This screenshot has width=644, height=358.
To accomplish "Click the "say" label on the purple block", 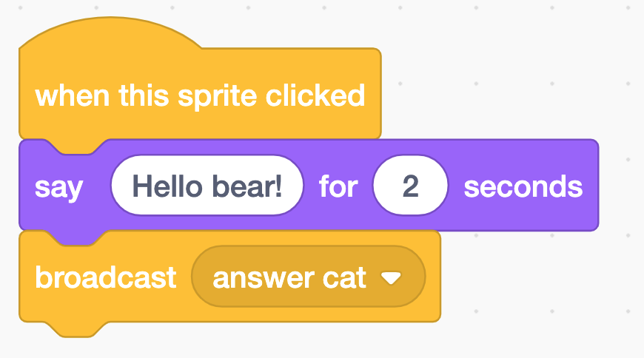I will 59,186.
